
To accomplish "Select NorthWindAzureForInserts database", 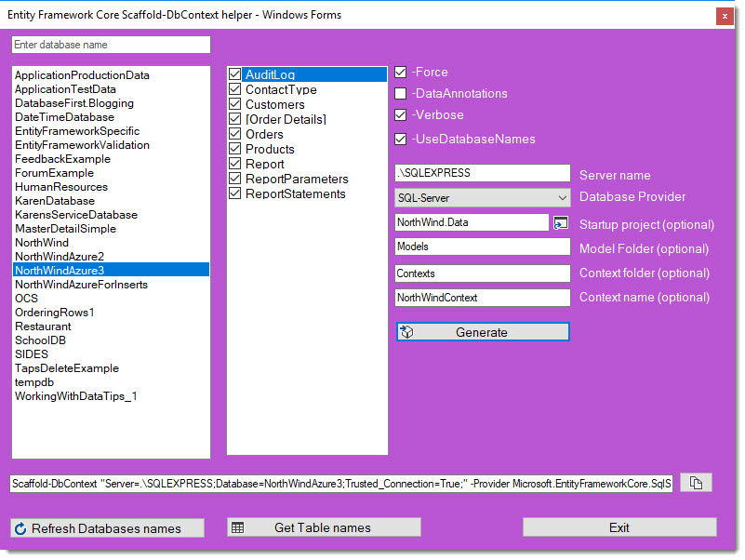I will (x=111, y=285).
